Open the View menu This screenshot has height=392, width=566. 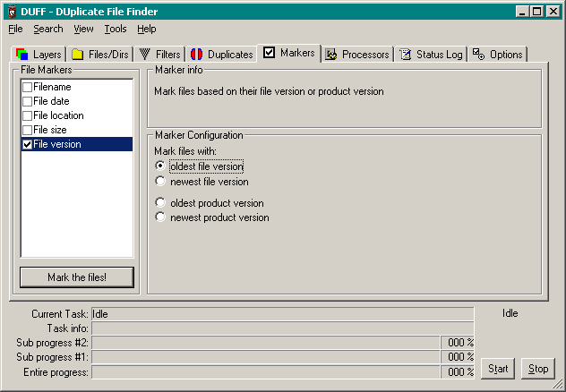click(83, 29)
